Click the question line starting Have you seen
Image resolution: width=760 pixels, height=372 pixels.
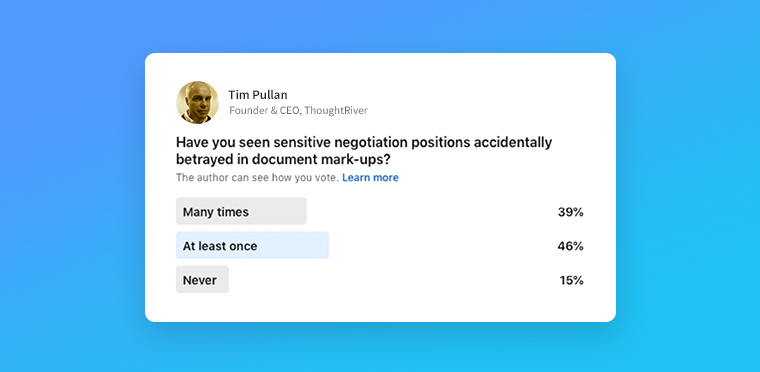click(364, 143)
